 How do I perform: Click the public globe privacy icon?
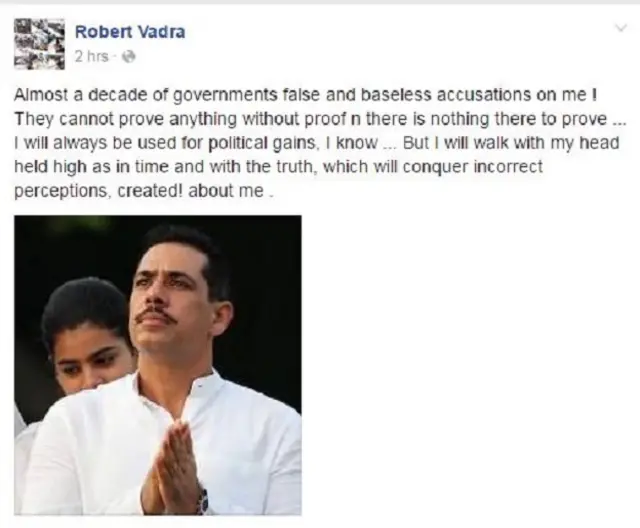(x=129, y=56)
